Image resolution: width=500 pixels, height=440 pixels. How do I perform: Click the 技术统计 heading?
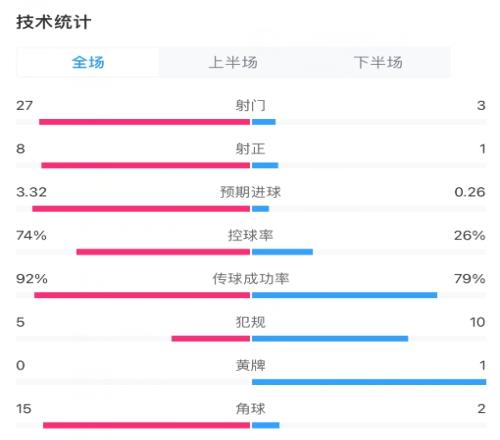click(53, 22)
